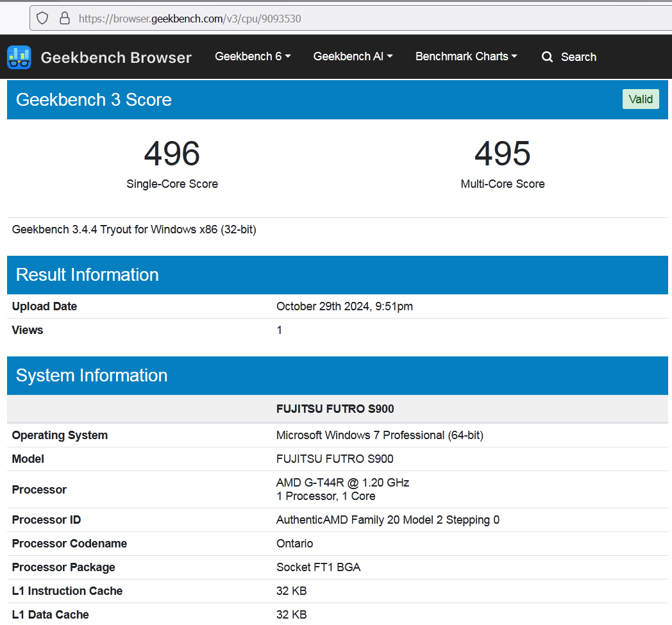Click the Geekbench 3 Score heading

[x=94, y=100]
